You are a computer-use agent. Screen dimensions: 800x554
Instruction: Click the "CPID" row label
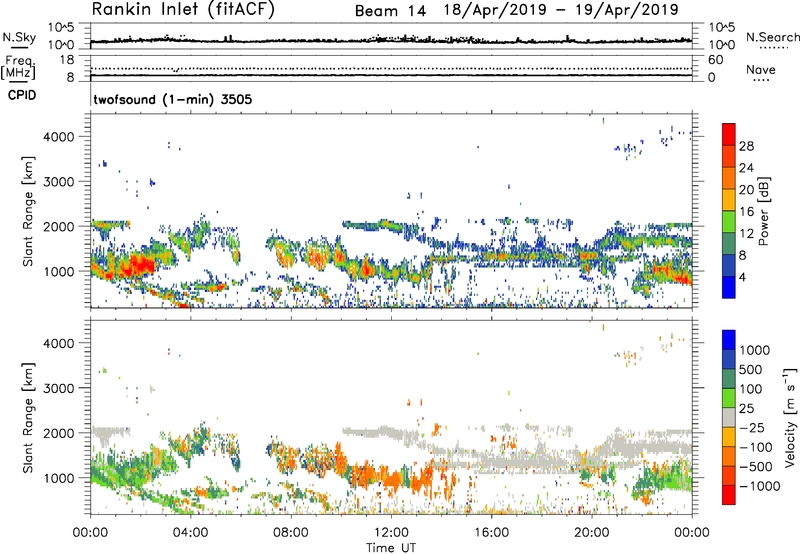[22, 95]
